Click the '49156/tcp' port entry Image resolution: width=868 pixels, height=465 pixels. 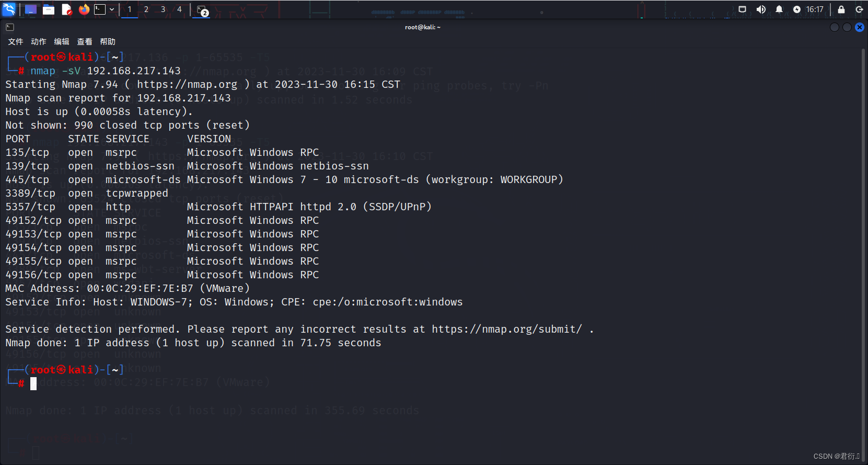point(33,275)
